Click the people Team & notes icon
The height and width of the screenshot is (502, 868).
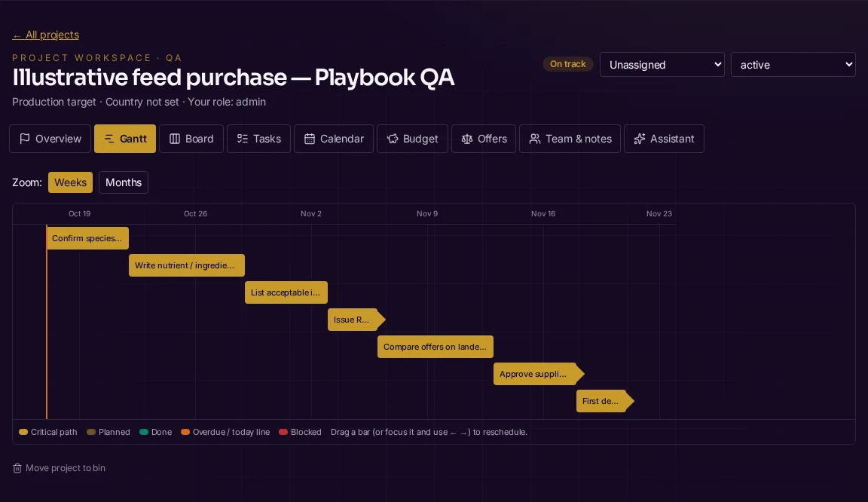535,139
